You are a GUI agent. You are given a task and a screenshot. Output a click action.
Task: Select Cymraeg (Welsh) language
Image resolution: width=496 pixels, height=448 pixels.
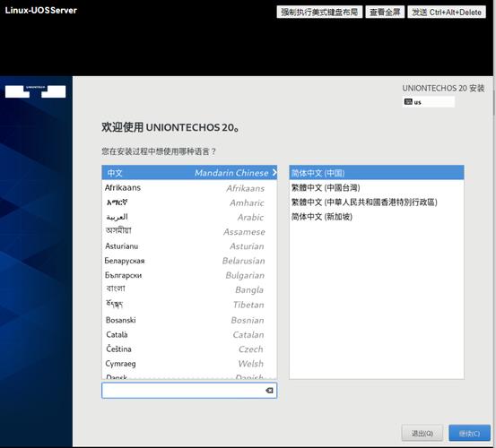pyautogui.click(x=189, y=364)
